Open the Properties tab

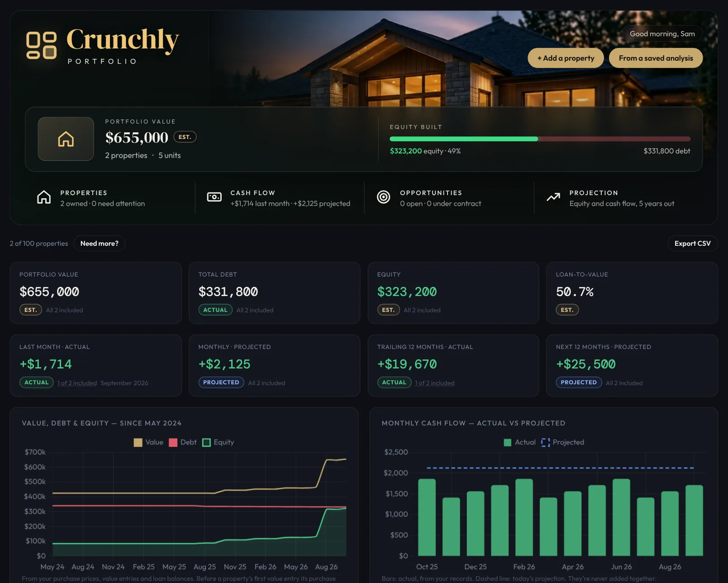tap(110, 198)
